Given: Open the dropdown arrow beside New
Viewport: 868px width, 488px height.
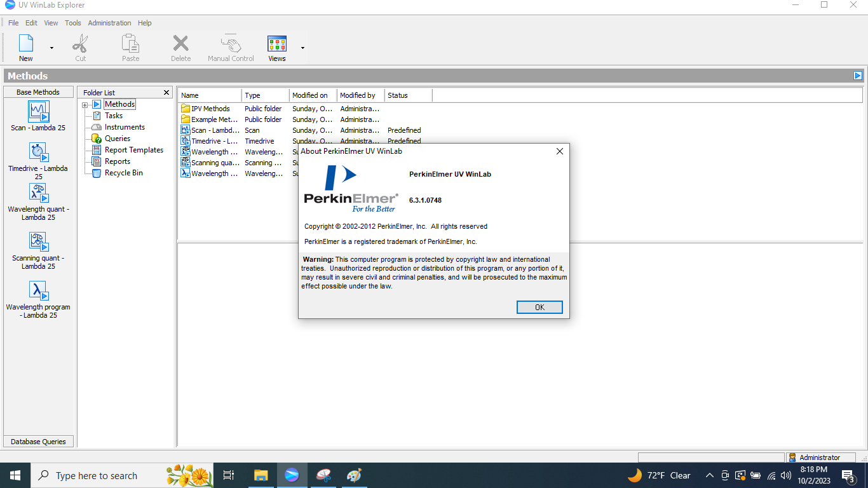Looking at the screenshot, I should click(x=51, y=48).
